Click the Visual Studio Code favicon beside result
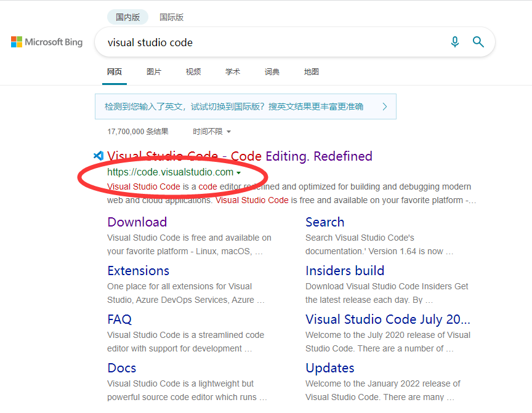 point(99,156)
